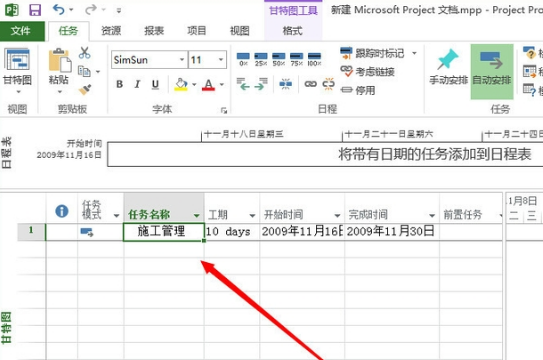
Task: Open the Copy options dropdown arrow
Action: pyautogui.click(x=98, y=72)
